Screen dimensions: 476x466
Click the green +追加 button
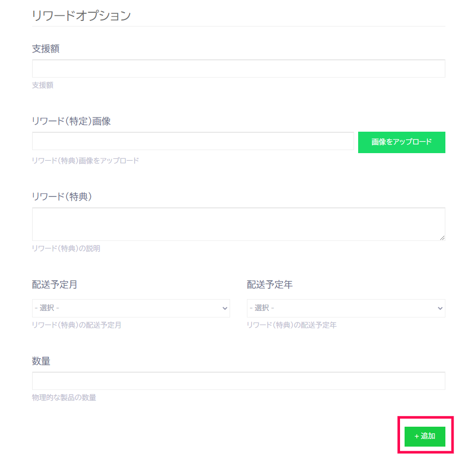coord(424,436)
